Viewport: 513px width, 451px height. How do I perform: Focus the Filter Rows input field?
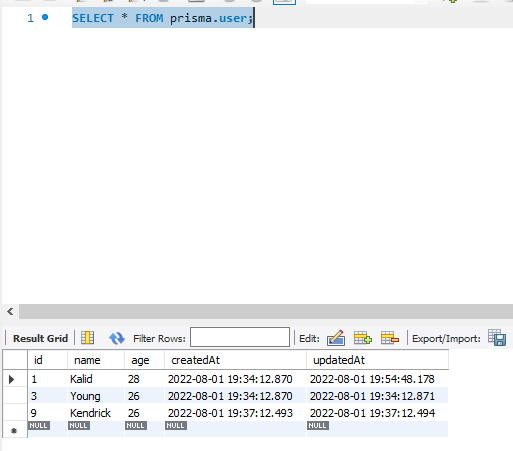coord(240,337)
